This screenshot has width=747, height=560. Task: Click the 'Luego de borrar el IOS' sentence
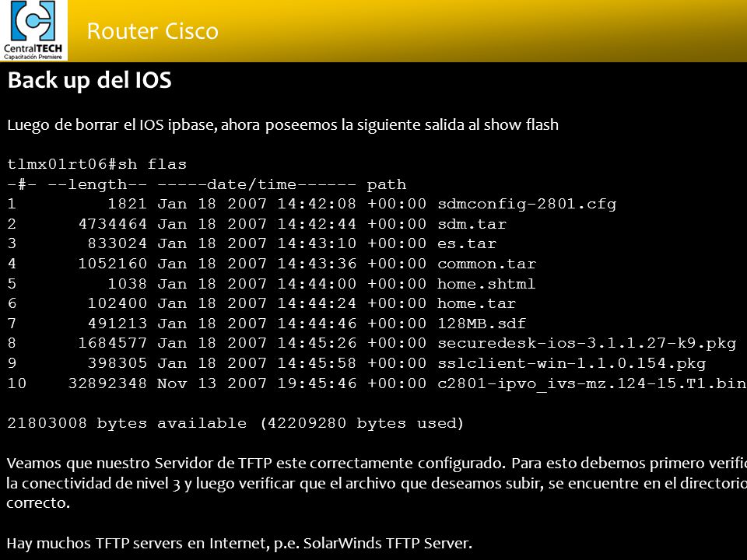(283, 124)
